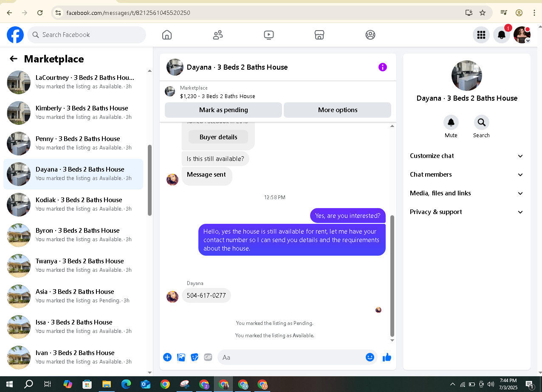
Task: Choose a sticker icon
Action: [195, 357]
